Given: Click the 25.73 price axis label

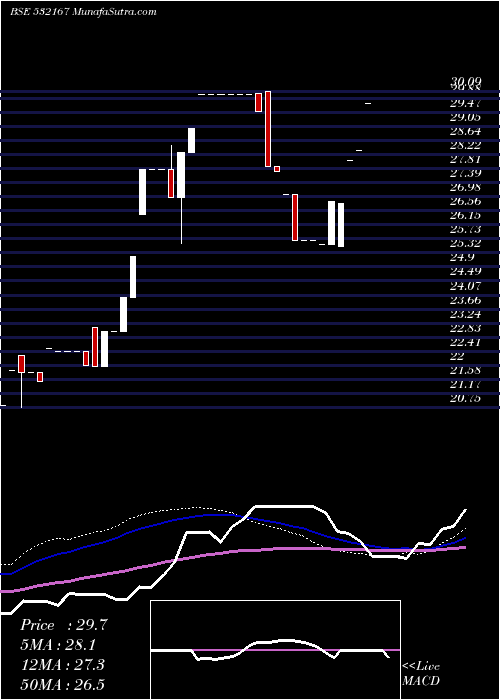Looking at the screenshot, I should [x=466, y=229].
